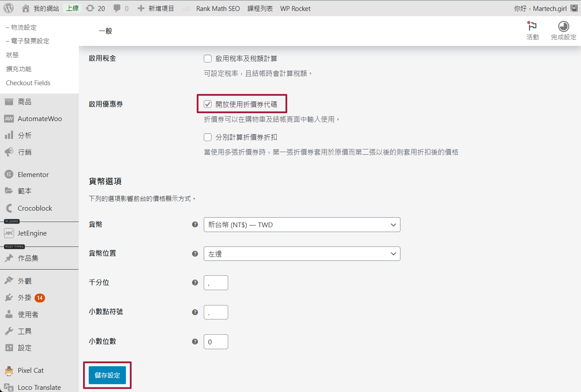Click the 小數位數 input field

[216, 342]
